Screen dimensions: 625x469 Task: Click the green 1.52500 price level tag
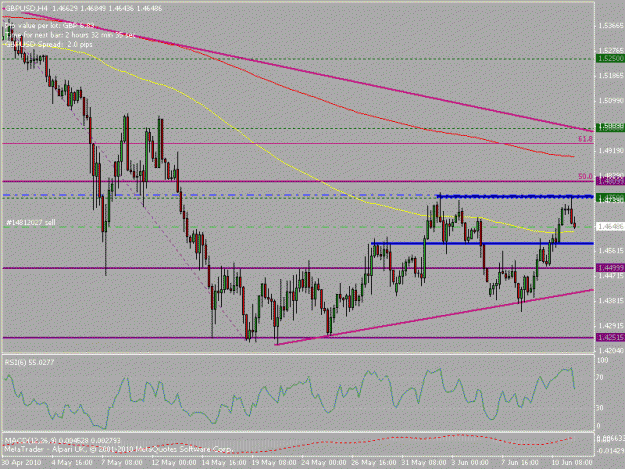point(610,59)
